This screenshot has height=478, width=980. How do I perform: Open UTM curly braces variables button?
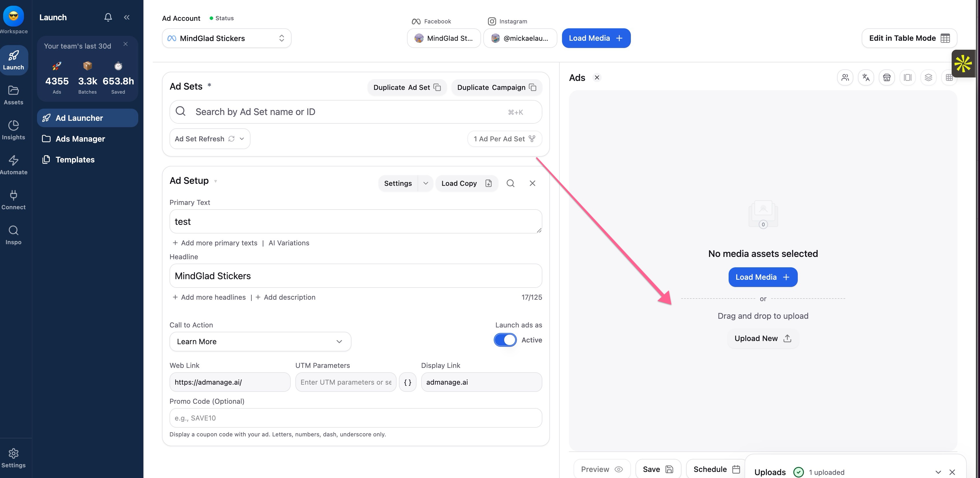click(x=408, y=382)
